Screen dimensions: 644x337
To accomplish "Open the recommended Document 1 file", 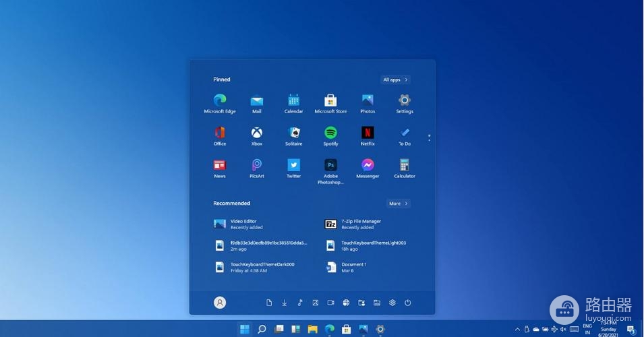I will [353, 267].
